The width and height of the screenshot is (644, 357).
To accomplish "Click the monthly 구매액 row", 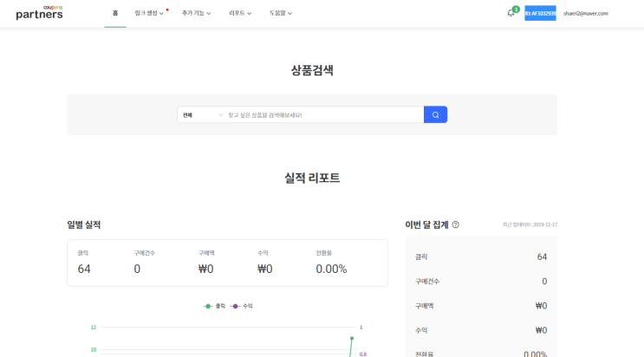I will (x=481, y=306).
